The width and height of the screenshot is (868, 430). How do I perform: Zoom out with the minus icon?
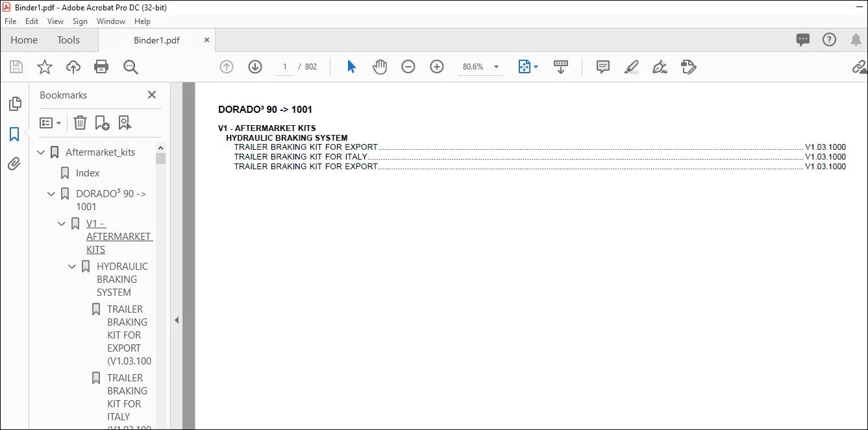click(408, 67)
